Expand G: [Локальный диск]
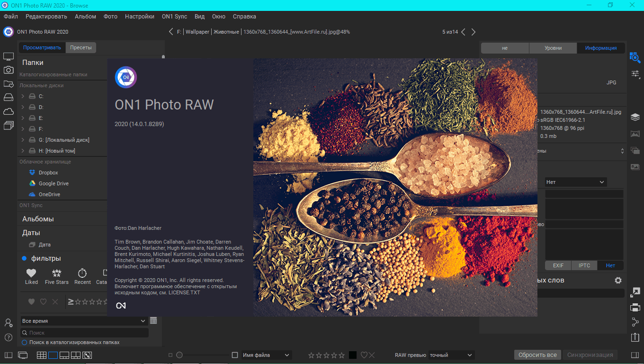The height and width of the screenshot is (364, 644). coord(23,140)
